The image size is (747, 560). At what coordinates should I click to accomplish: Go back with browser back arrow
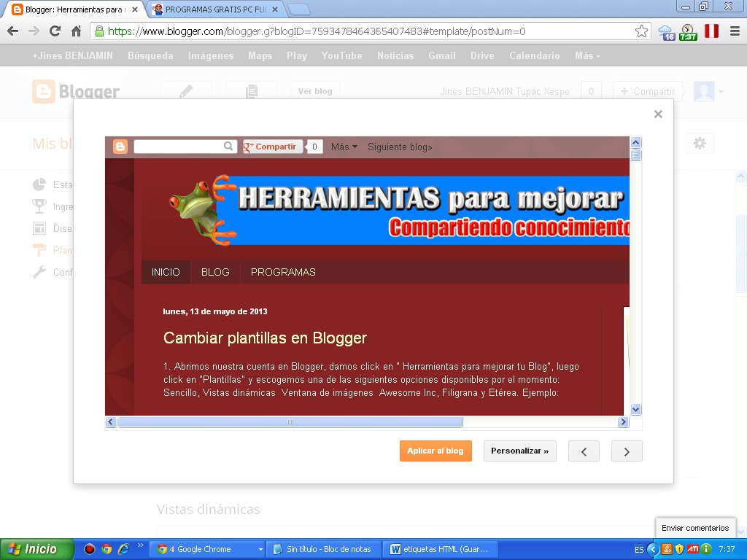13,31
